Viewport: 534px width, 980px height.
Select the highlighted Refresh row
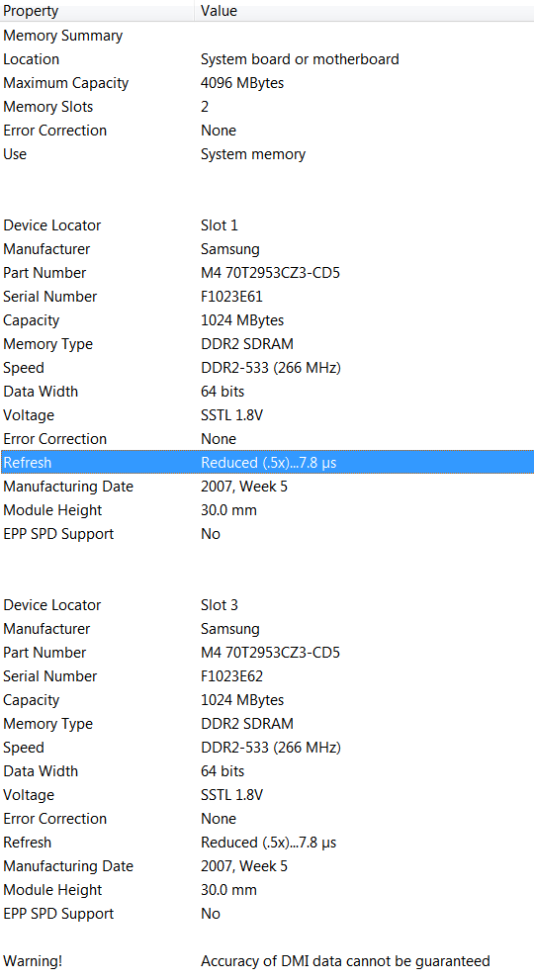267,463
